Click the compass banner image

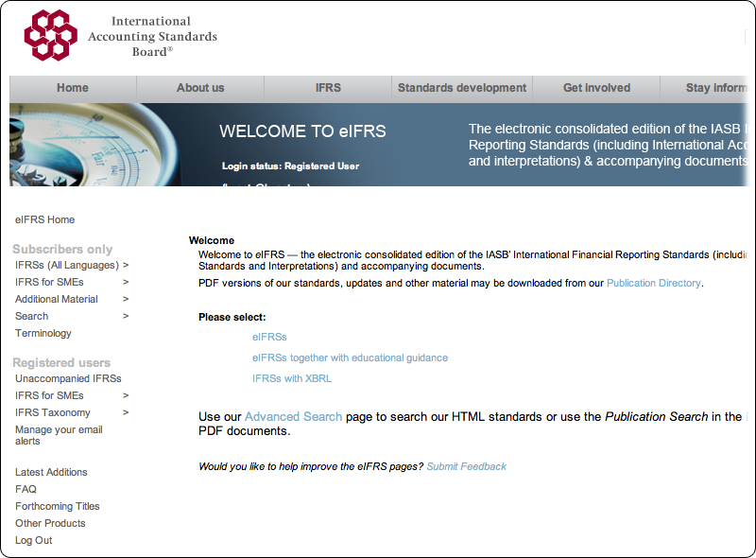(x=94, y=145)
